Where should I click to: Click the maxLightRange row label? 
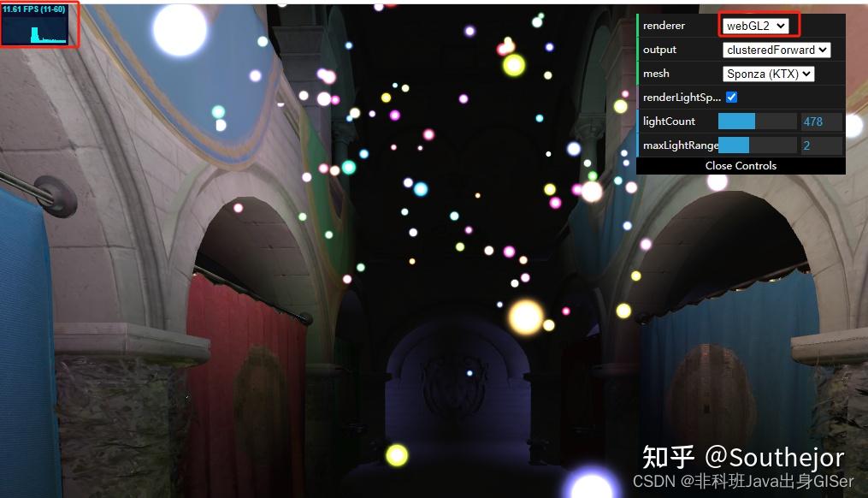(679, 145)
